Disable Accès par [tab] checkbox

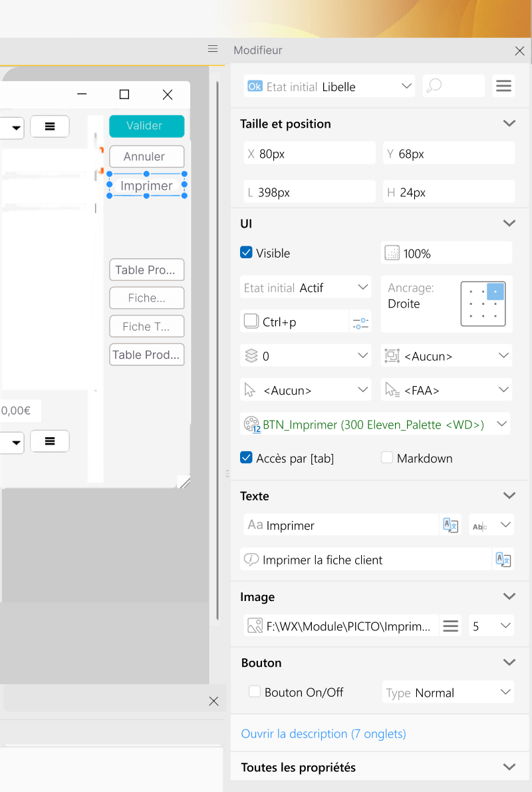(x=246, y=458)
